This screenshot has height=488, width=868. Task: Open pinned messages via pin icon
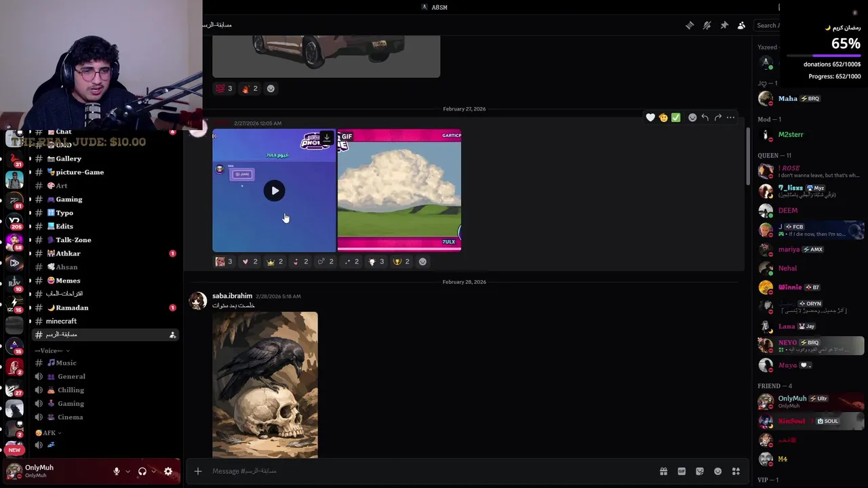tap(724, 25)
